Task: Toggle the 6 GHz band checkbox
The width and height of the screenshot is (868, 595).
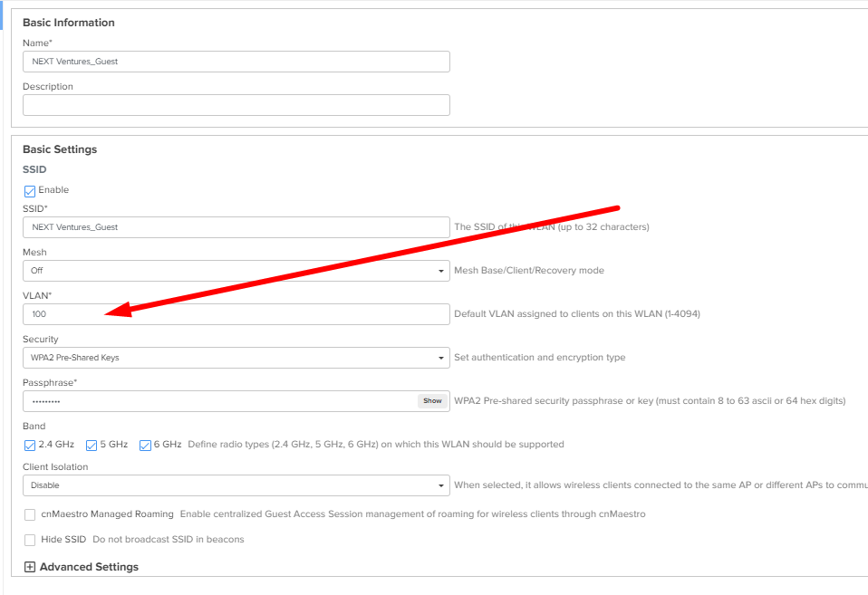Action: (145, 445)
